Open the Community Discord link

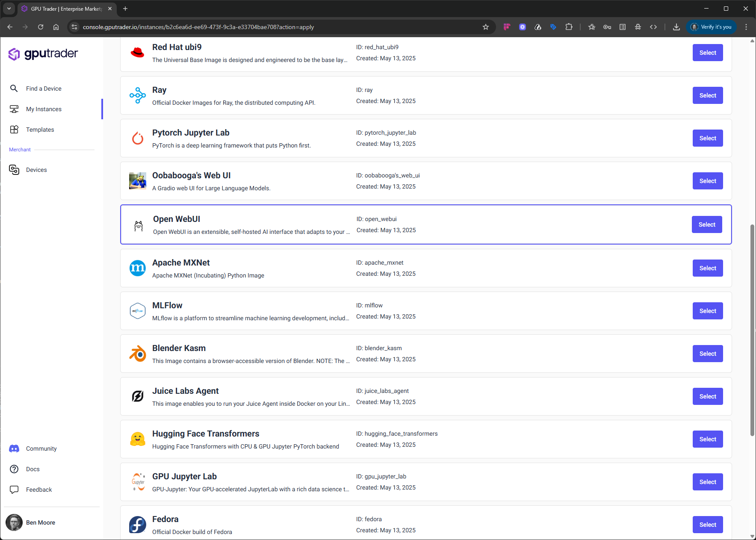pyautogui.click(x=41, y=449)
